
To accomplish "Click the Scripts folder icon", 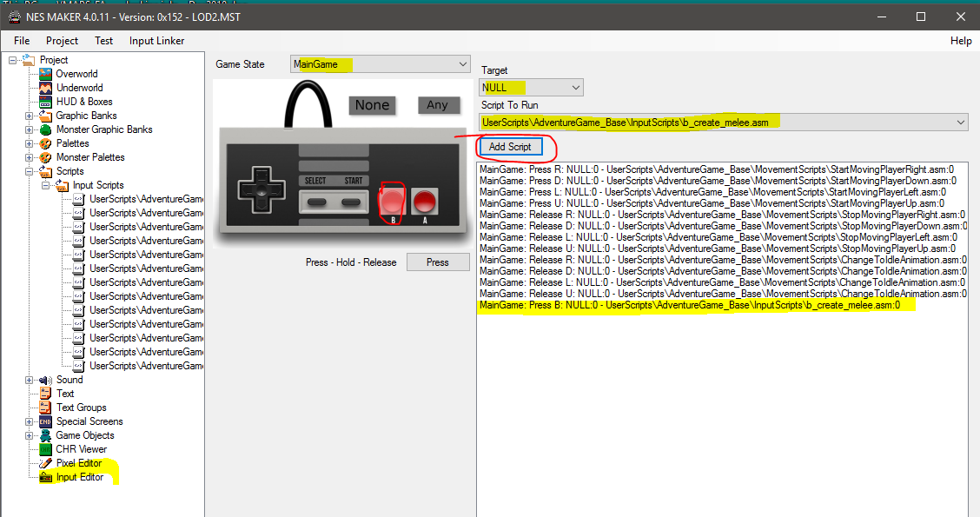I will pos(46,171).
